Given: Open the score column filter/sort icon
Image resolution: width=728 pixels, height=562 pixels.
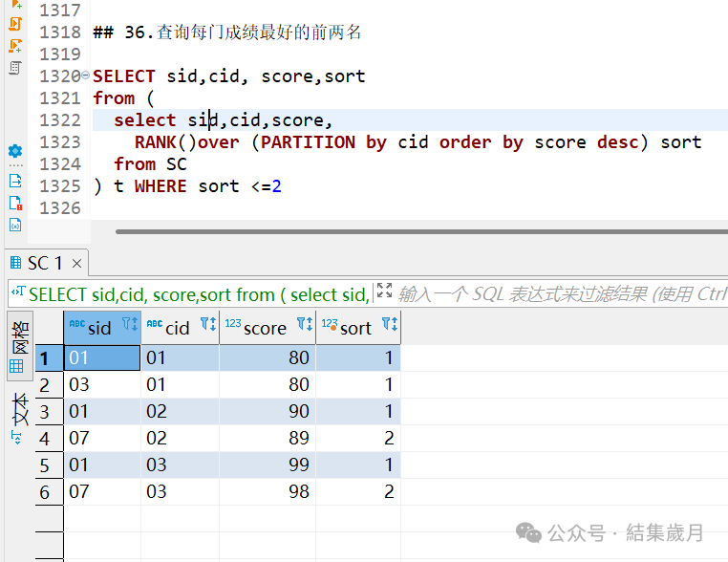Looking at the screenshot, I should click(x=305, y=324).
